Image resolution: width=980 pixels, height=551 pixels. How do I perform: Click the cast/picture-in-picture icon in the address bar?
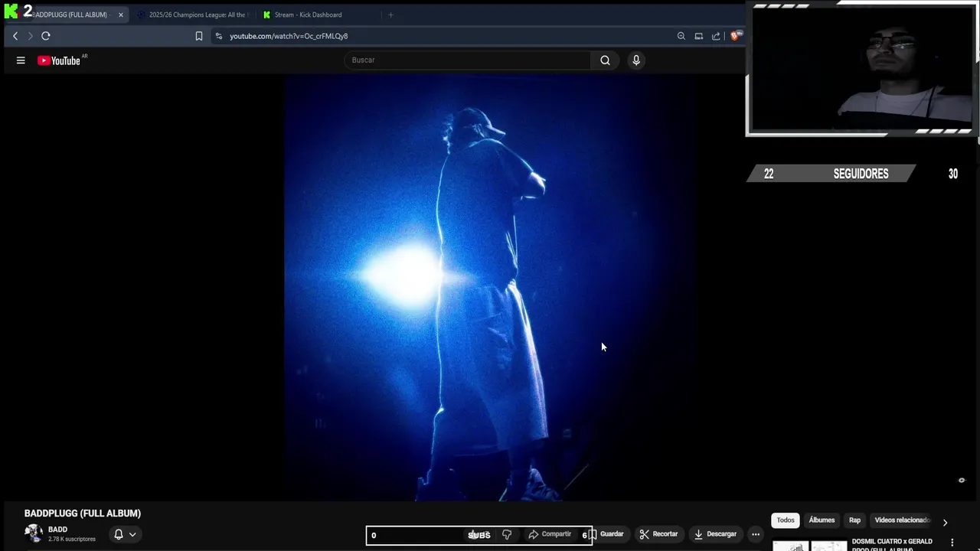point(698,36)
